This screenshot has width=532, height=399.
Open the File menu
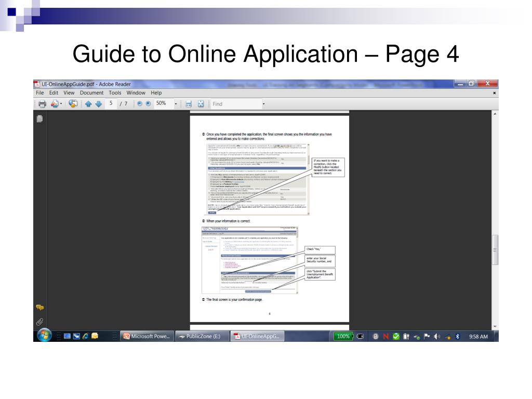(39, 92)
